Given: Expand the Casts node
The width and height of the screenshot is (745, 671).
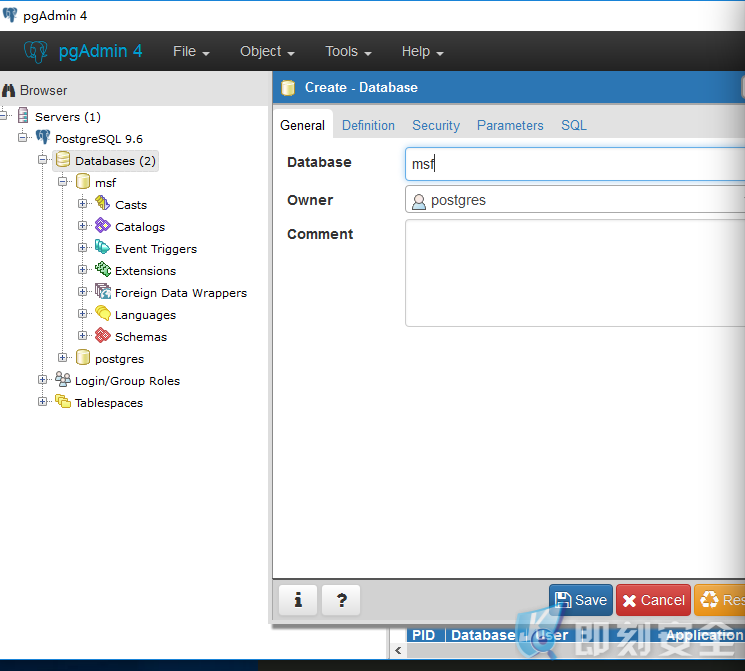Looking at the screenshot, I should click(x=82, y=203).
